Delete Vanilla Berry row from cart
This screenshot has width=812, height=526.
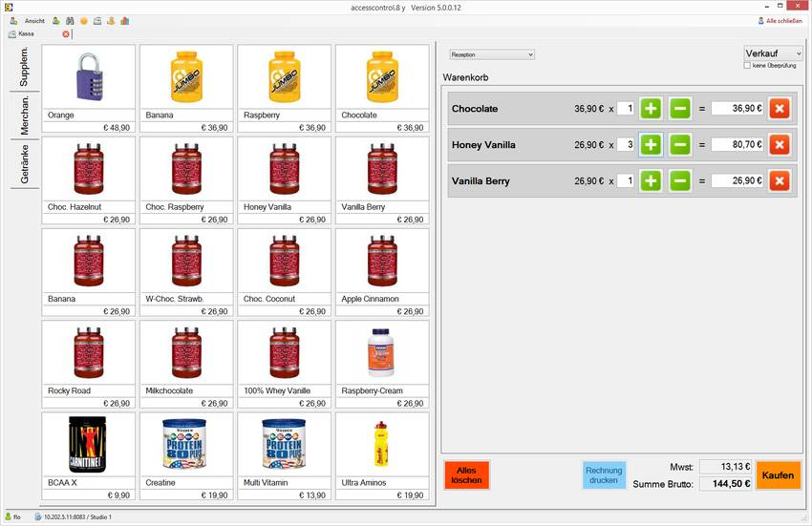pyautogui.click(x=780, y=181)
